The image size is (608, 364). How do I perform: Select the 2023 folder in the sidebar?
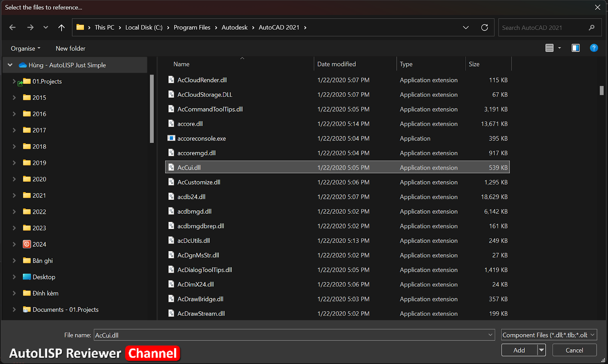(35, 228)
